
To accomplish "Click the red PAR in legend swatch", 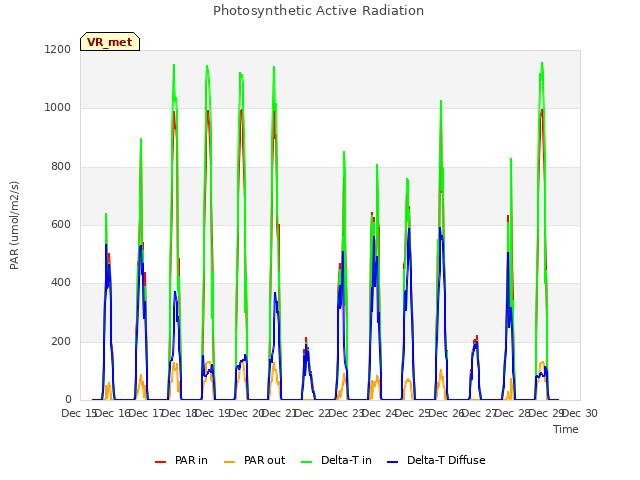I will 160,462.
